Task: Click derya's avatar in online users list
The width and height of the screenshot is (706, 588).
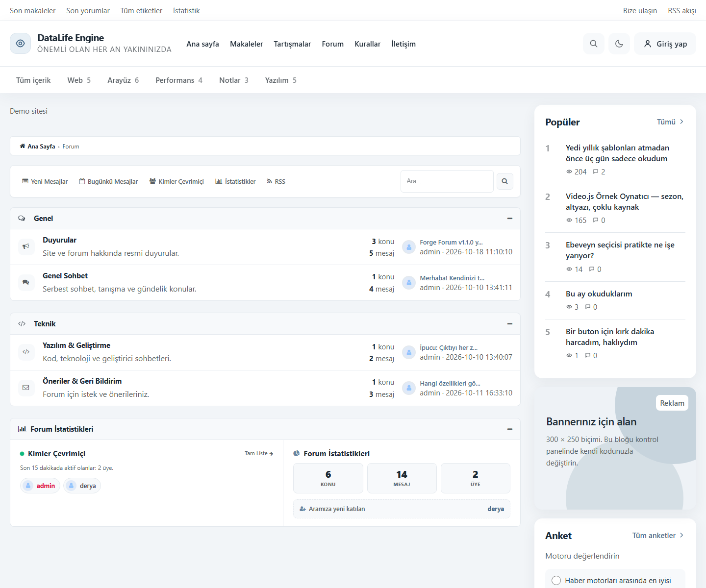Action: (72, 486)
